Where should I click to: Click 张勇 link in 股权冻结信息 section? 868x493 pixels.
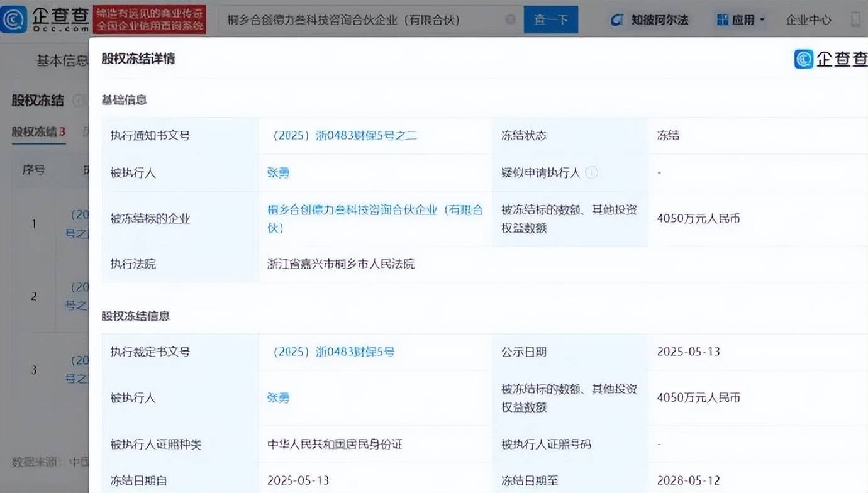click(x=278, y=398)
